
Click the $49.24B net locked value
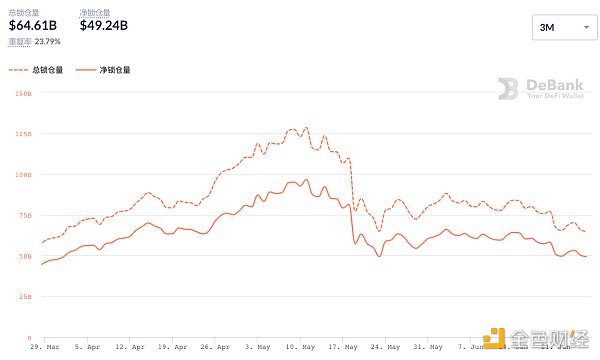104,26
